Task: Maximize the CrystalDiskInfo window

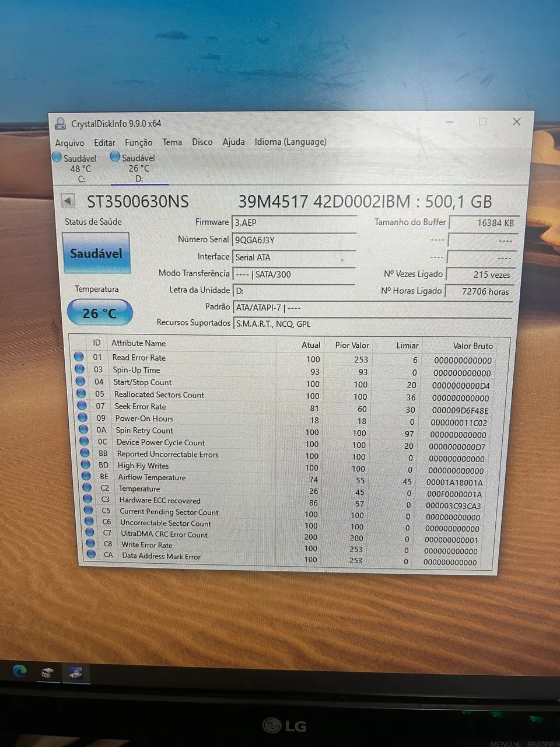Action: 482,121
